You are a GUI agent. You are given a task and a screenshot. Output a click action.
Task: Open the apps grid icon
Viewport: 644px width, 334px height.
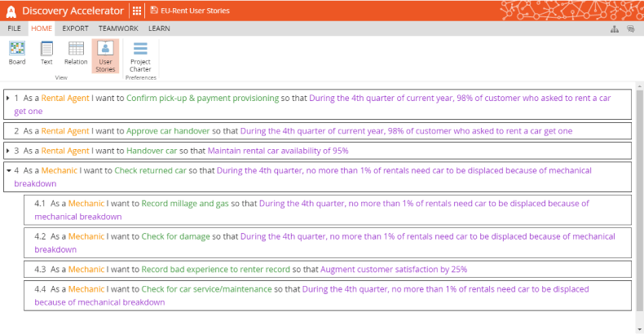tap(136, 11)
